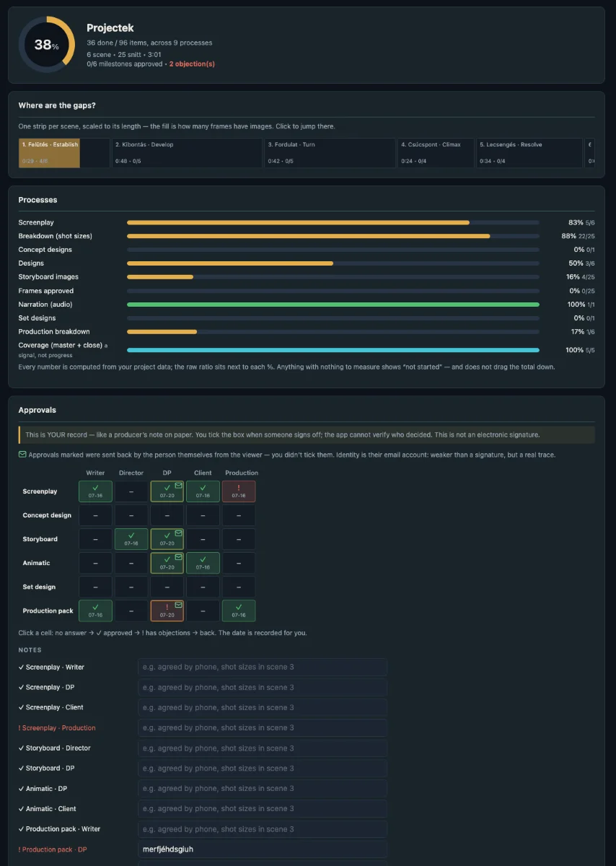Toggle the Production pack Production approval cell

(x=239, y=611)
